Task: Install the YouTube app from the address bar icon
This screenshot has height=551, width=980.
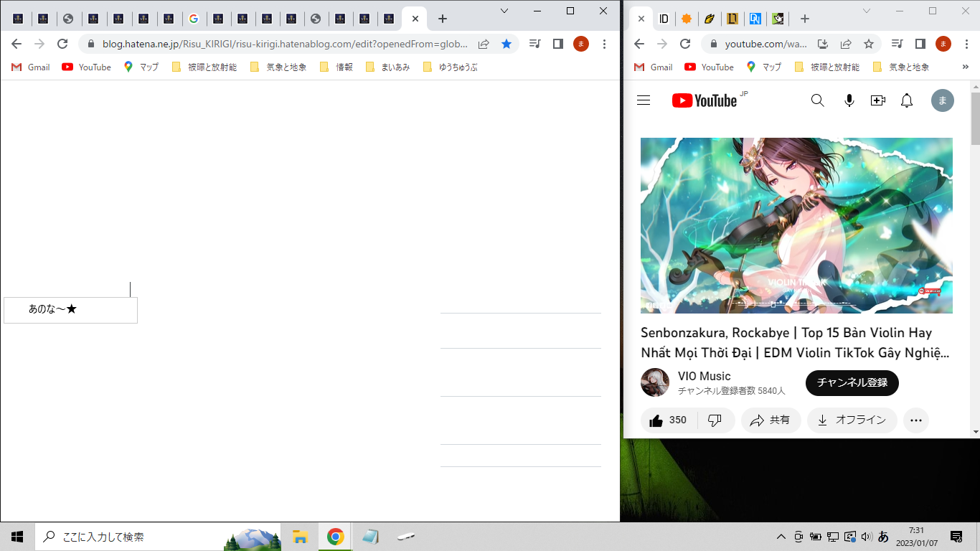Action: coord(823,44)
